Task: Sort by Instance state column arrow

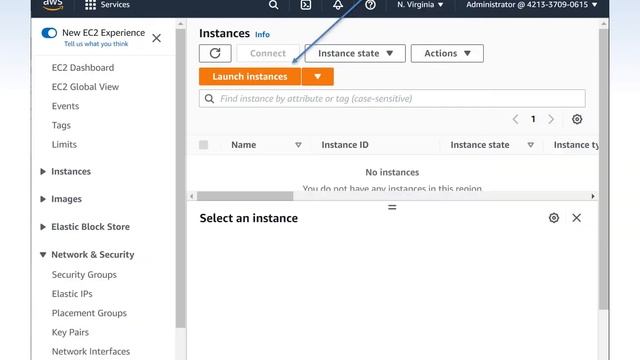Action: tap(531, 145)
